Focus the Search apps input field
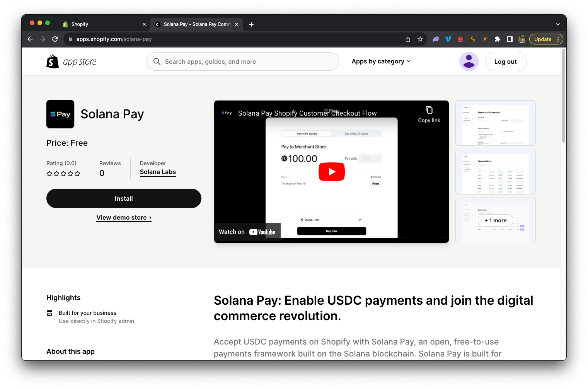Screen dimensions: 588x389 [x=242, y=61]
